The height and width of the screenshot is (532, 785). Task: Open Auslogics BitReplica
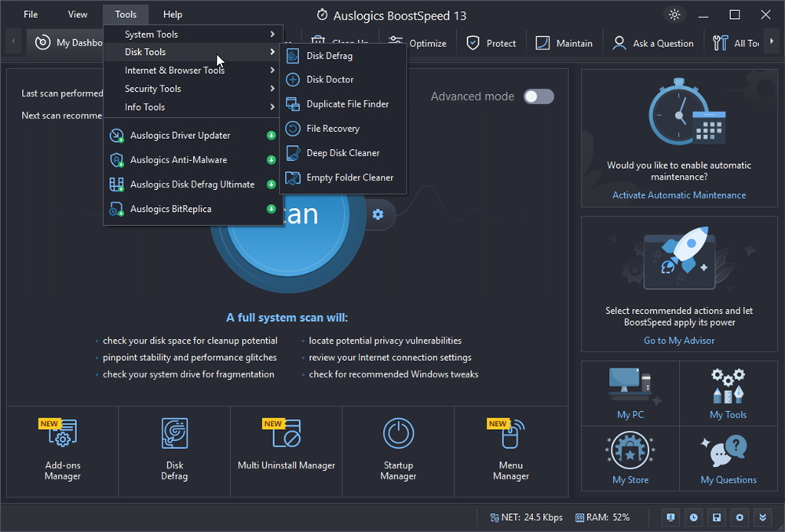(x=170, y=209)
